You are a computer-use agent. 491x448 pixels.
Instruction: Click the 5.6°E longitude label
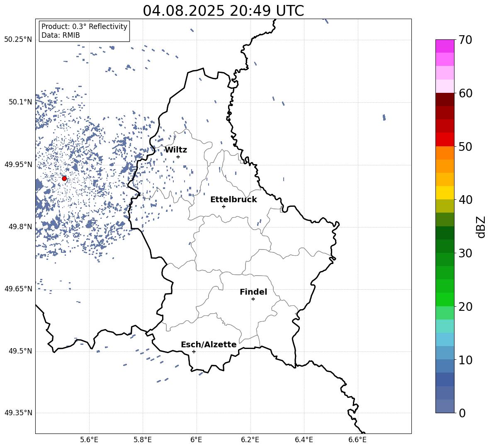click(89, 440)
